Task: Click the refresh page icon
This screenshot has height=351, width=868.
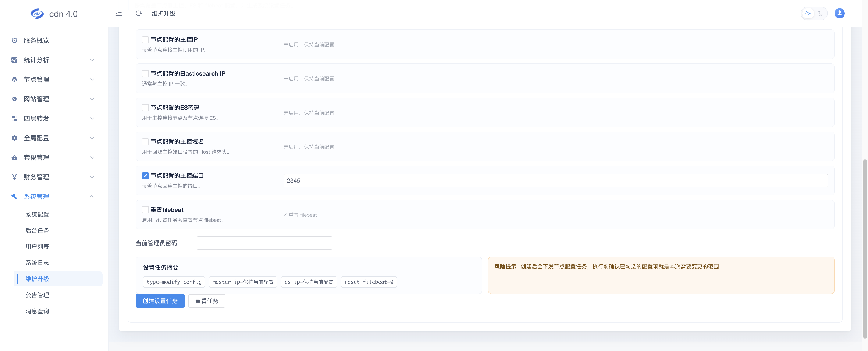Action: pyautogui.click(x=139, y=14)
